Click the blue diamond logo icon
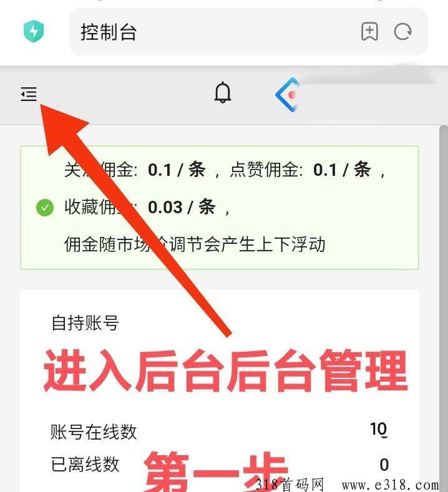Image resolution: width=448 pixels, height=492 pixels. point(288,94)
